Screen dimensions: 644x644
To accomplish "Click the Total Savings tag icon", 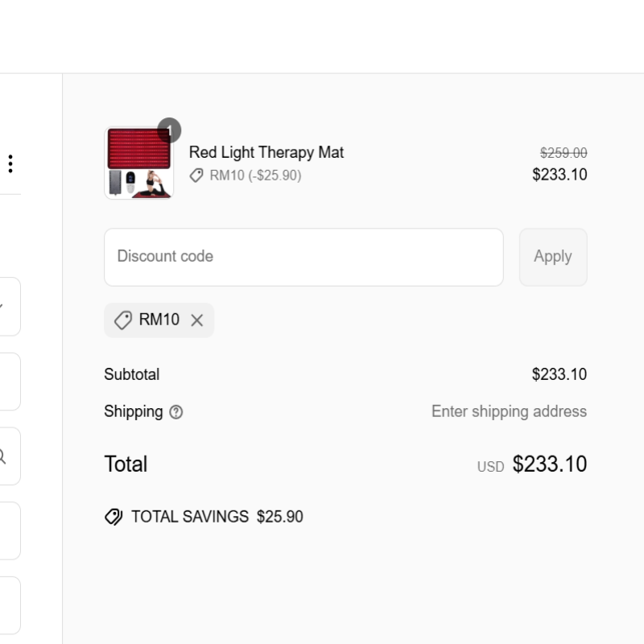I will tap(114, 517).
